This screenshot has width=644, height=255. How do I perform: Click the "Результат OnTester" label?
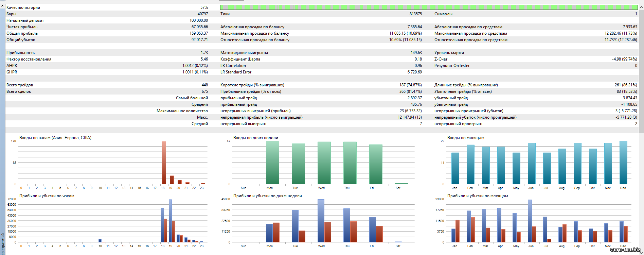452,66
